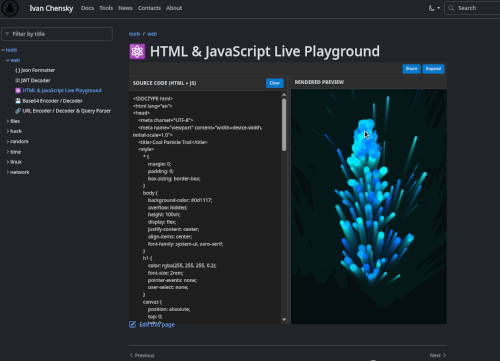Viewport: 500px width, 361px height.
Task: Expand the hash tree section
Action: coord(14,131)
